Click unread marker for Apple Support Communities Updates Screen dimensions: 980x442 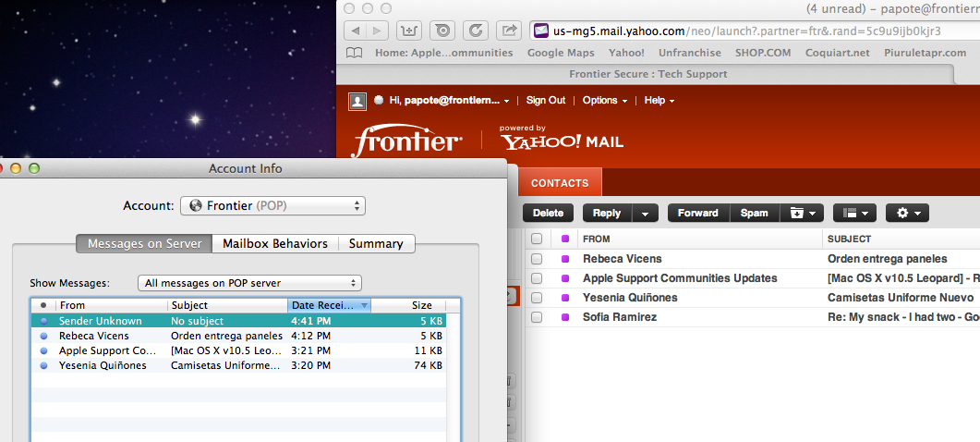tap(565, 278)
